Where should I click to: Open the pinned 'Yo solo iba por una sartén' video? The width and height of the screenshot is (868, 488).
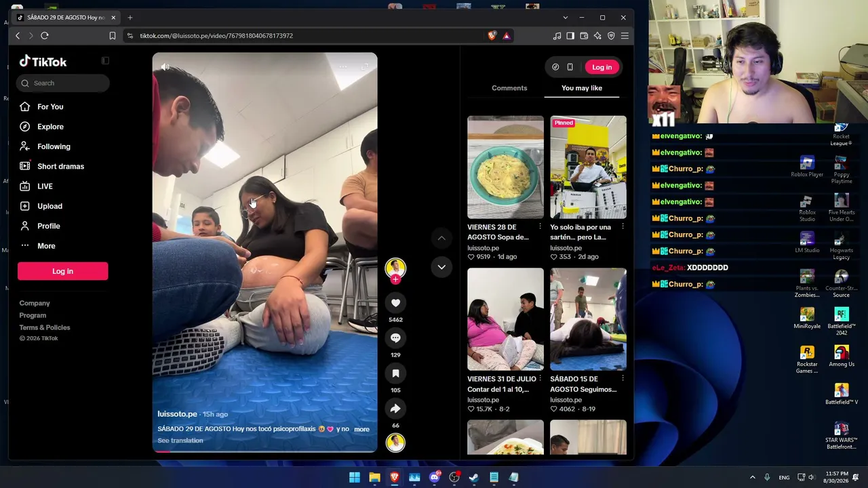click(588, 167)
